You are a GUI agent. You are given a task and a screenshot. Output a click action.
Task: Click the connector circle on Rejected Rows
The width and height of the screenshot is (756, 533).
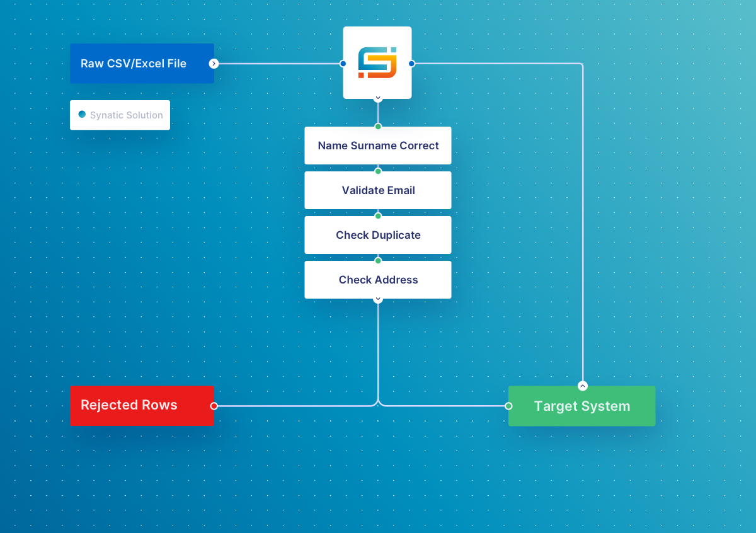click(214, 406)
